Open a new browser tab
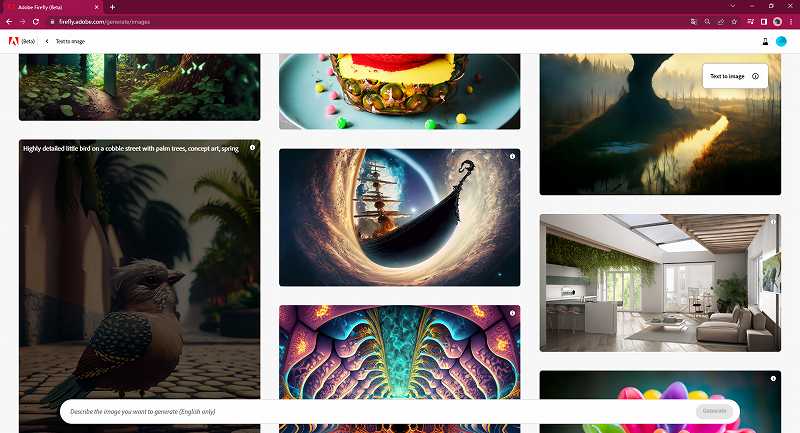The height and width of the screenshot is (433, 800). click(112, 7)
